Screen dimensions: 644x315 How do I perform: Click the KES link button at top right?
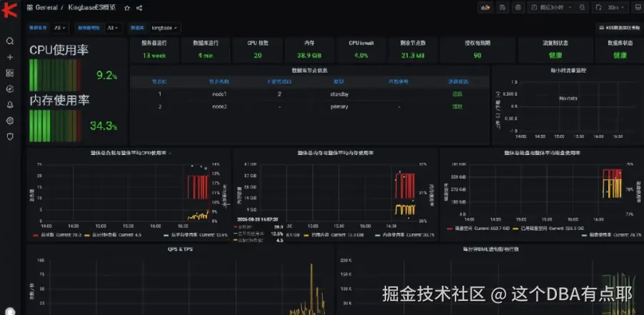pyautogui.click(x=620, y=28)
